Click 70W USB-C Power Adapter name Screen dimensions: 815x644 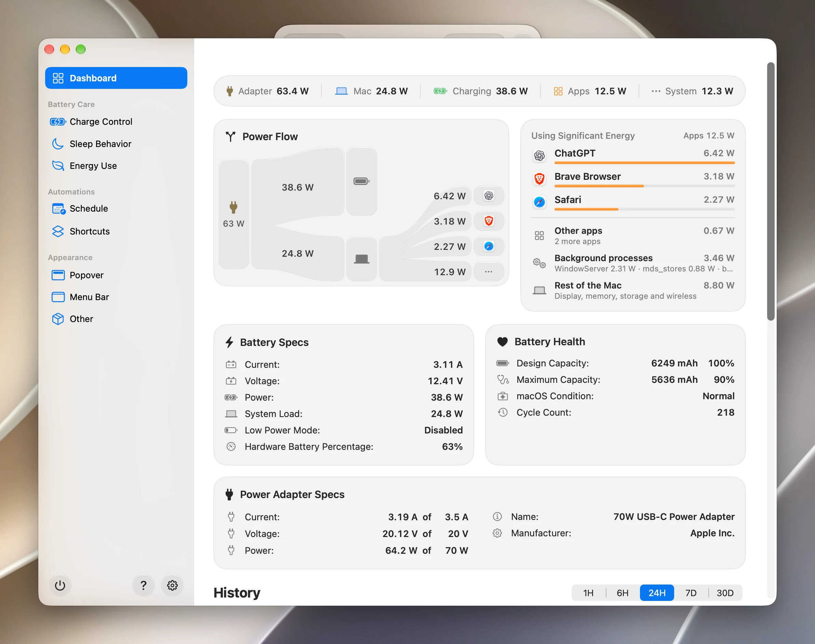pyautogui.click(x=674, y=516)
